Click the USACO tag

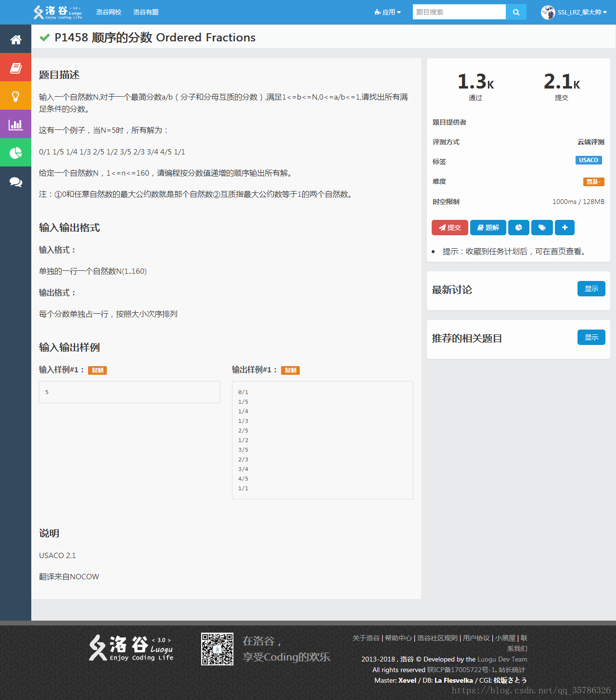coord(589,160)
